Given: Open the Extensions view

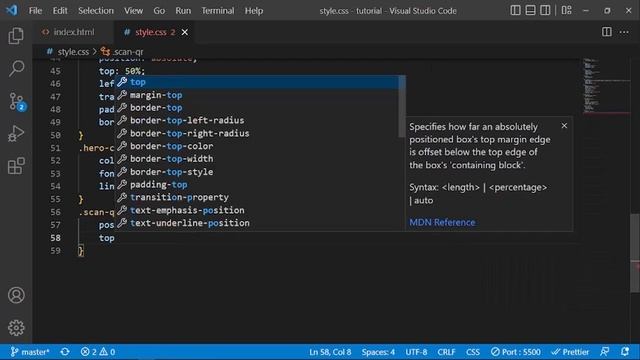Looking at the screenshot, I should tap(16, 166).
